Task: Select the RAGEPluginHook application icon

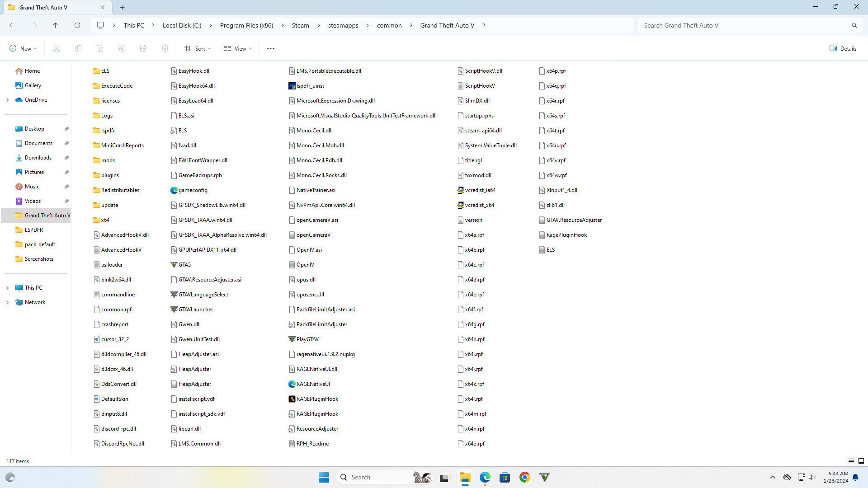Action: 292,399
